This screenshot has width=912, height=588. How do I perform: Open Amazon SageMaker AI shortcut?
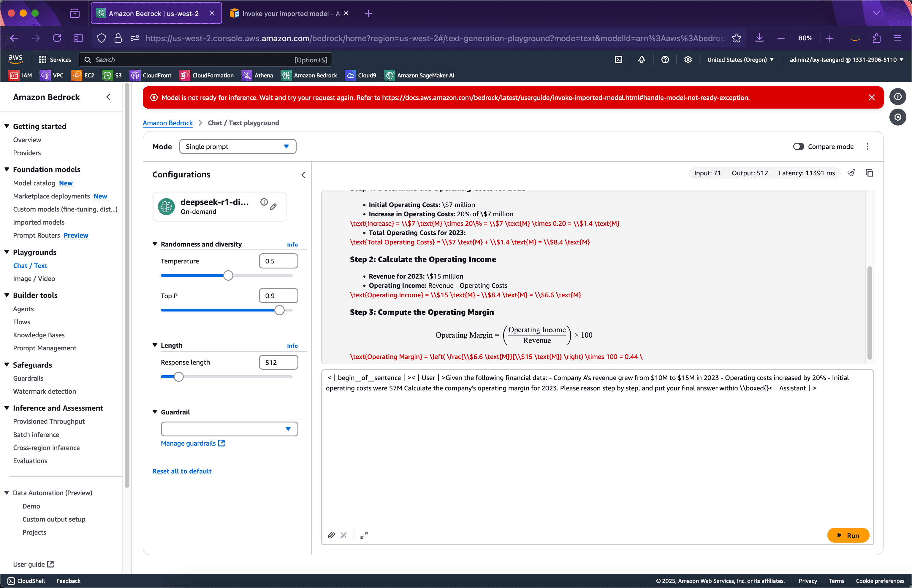419,75
